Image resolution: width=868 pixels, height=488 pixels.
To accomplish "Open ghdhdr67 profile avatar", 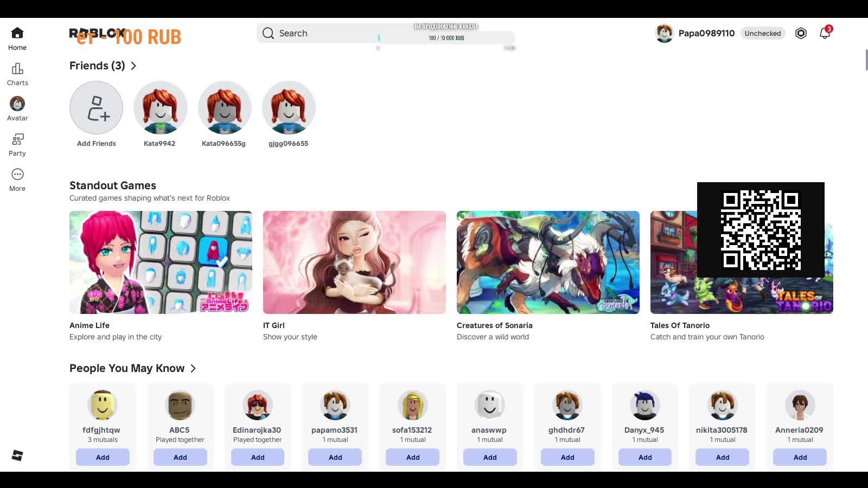I will (x=567, y=405).
